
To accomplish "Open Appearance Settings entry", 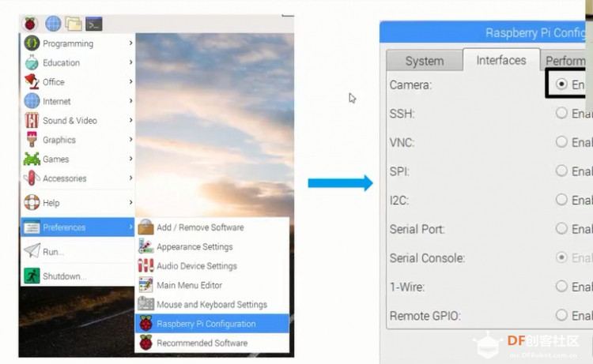I will coord(212,246).
